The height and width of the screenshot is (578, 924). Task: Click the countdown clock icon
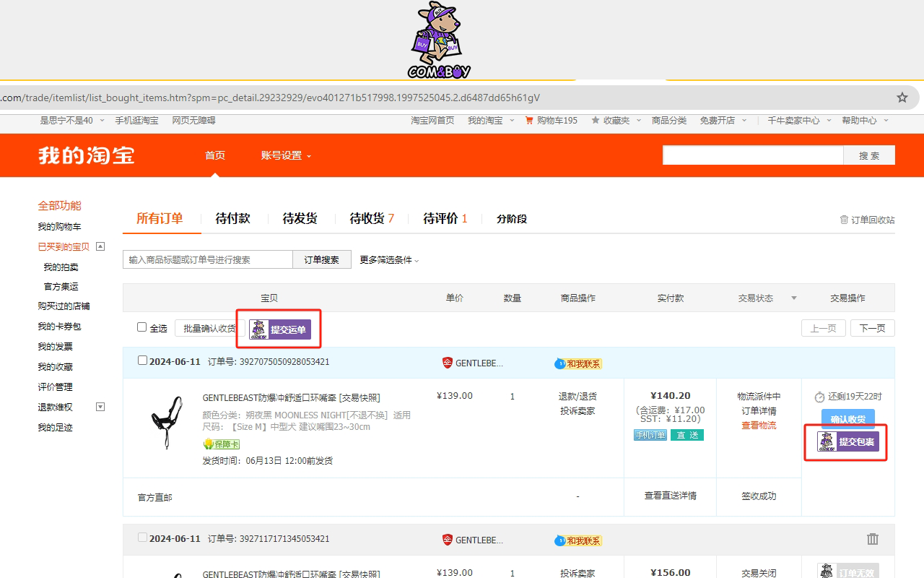pos(819,397)
